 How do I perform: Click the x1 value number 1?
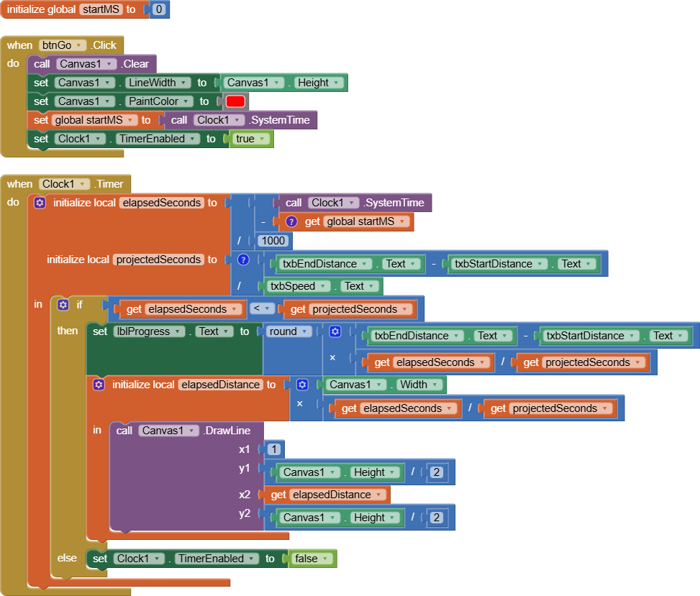click(273, 449)
